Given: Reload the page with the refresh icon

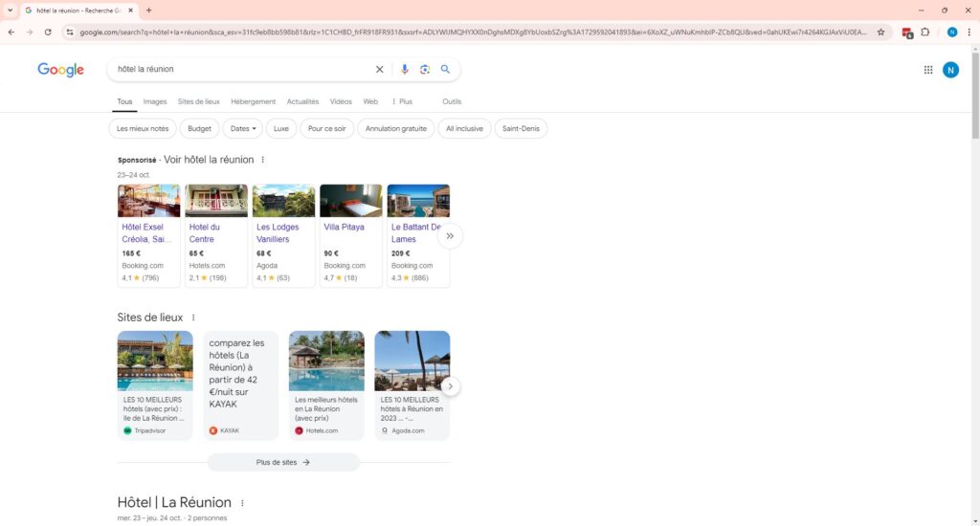Looking at the screenshot, I should click(x=48, y=32).
